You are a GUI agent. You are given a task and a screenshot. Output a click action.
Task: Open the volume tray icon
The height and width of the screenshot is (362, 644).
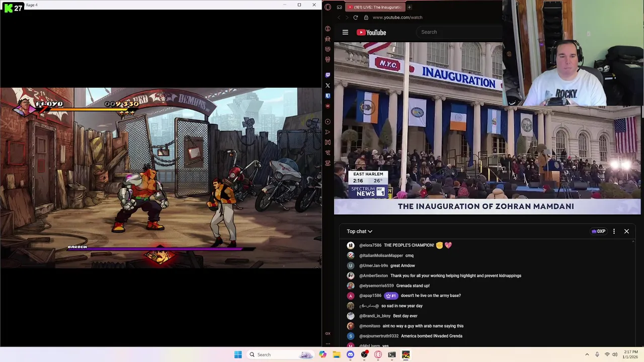click(615, 354)
